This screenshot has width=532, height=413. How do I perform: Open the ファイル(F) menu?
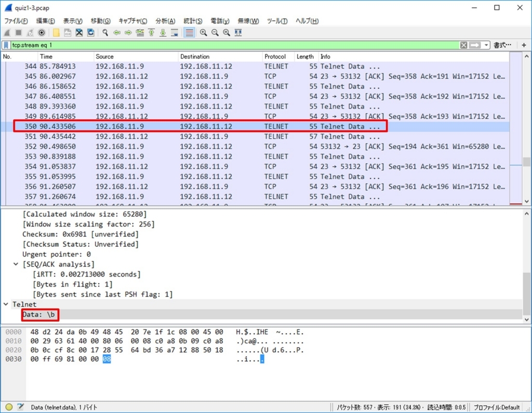click(x=16, y=21)
